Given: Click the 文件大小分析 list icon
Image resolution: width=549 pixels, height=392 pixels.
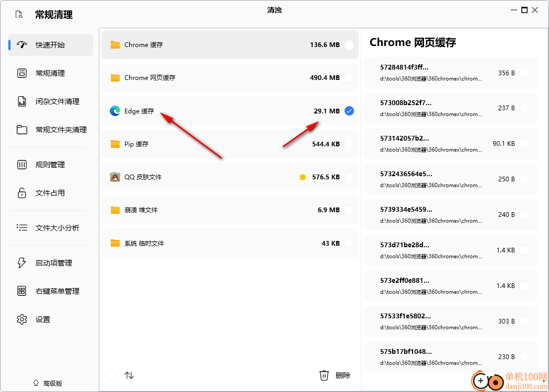Looking at the screenshot, I should (22, 228).
